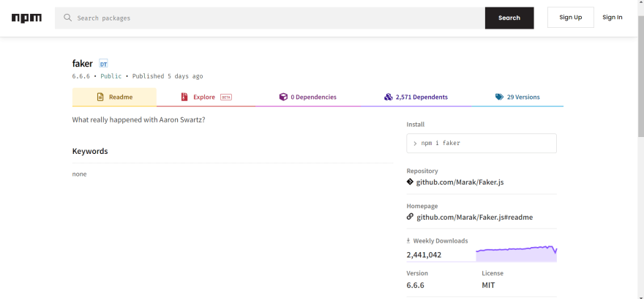The image size is (644, 299).
Task: Open the Faker.js#readme homepage link
Action: tap(475, 217)
